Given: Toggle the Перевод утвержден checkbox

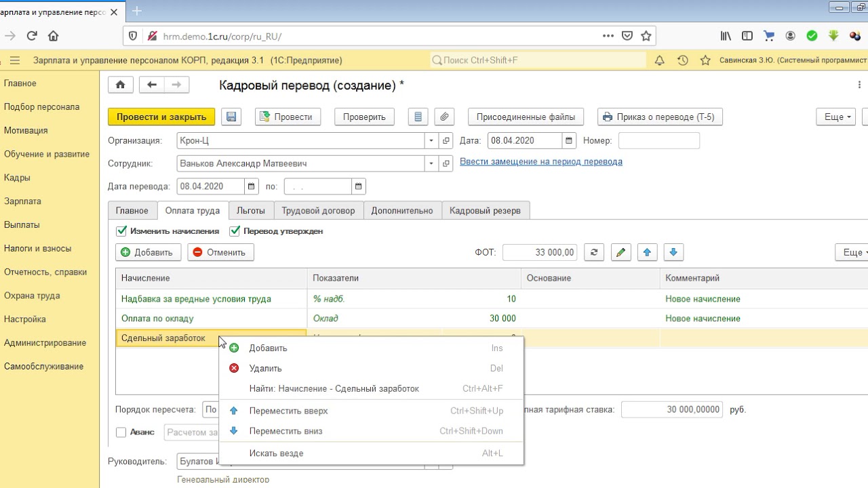Looking at the screenshot, I should coord(235,231).
